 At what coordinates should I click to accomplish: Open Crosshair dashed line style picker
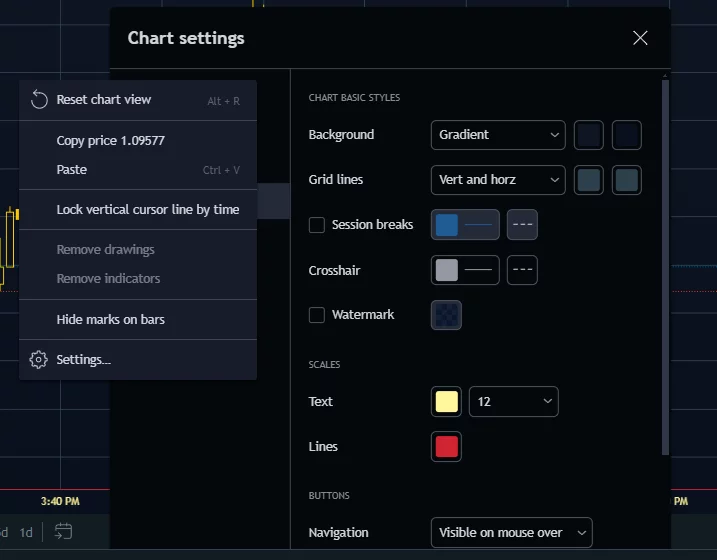[x=522, y=270]
